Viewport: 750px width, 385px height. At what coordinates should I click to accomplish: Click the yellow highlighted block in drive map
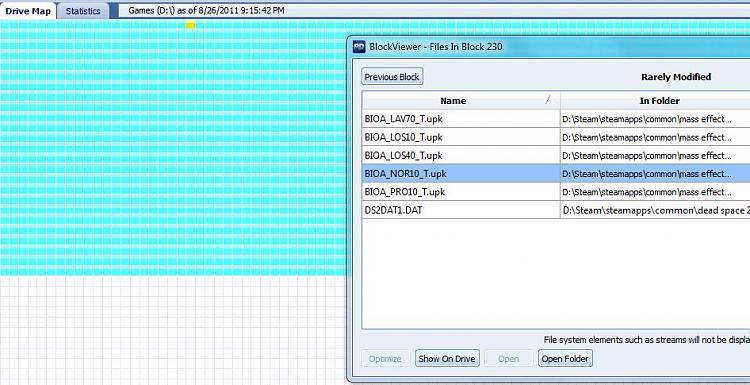(190, 25)
